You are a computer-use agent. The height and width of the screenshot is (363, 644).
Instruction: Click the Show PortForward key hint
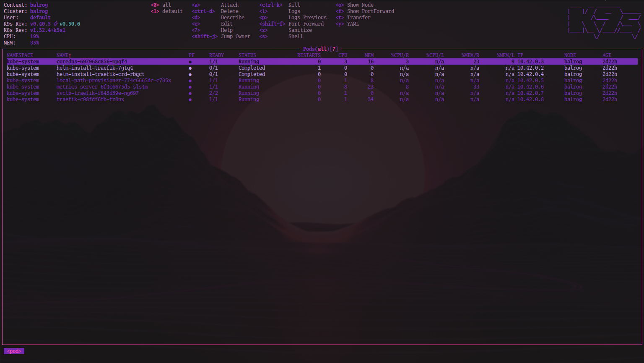point(365,11)
